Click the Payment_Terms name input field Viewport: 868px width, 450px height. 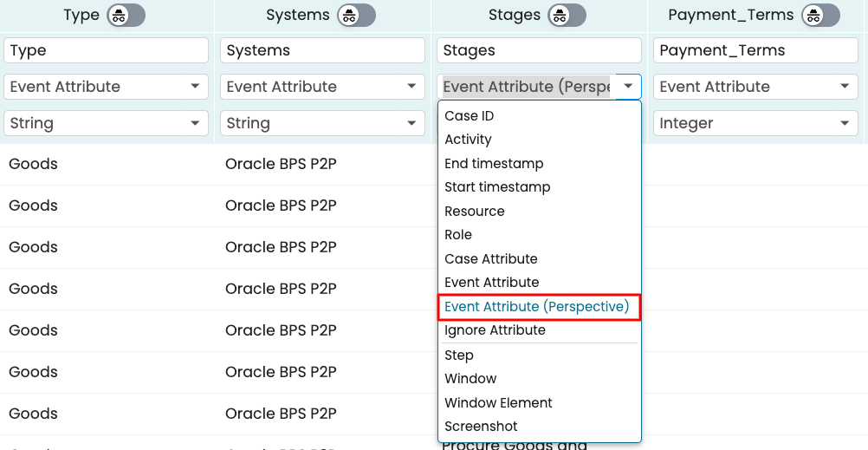click(755, 50)
